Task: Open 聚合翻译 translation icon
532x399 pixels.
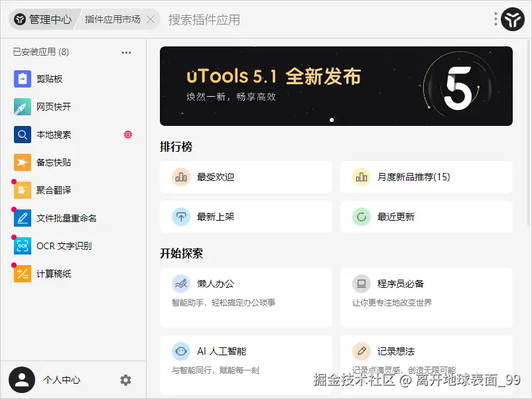Action: coord(23,190)
